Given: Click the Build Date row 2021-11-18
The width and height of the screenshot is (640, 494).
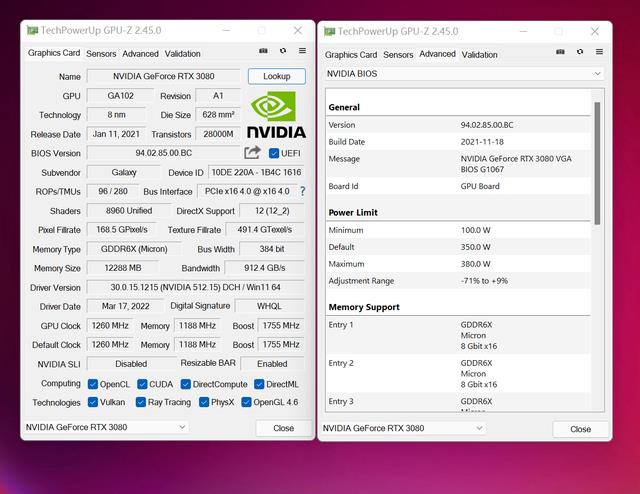Looking at the screenshot, I should tap(458, 142).
